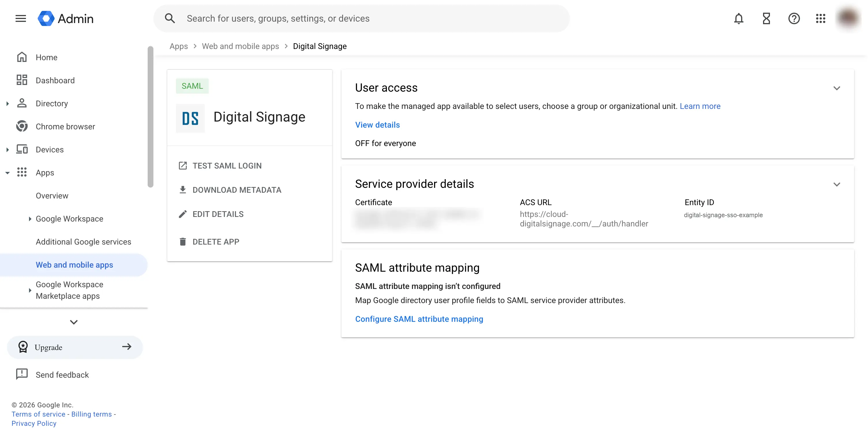Click the search magnifier icon

[170, 18]
